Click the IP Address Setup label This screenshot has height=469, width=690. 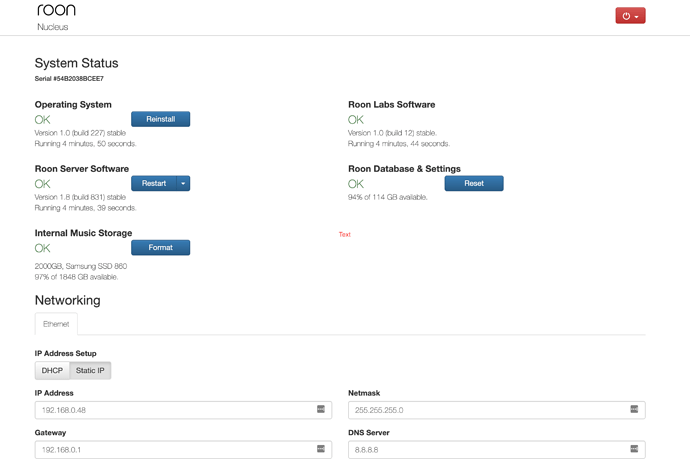pyautogui.click(x=66, y=353)
